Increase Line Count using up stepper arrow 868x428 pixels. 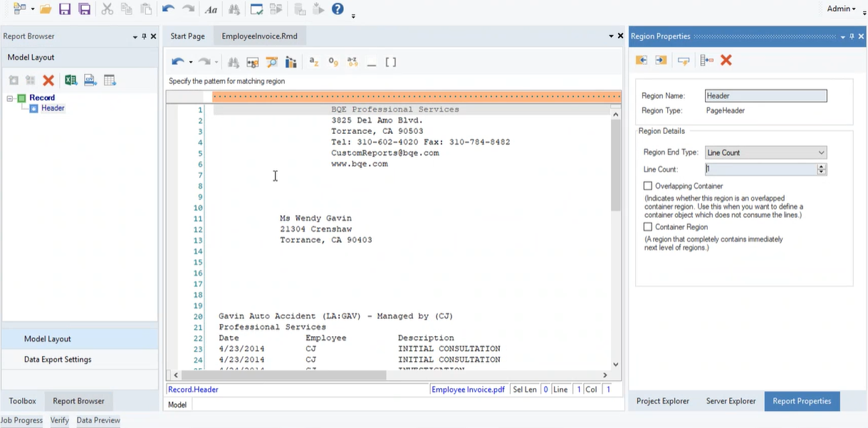tap(822, 167)
